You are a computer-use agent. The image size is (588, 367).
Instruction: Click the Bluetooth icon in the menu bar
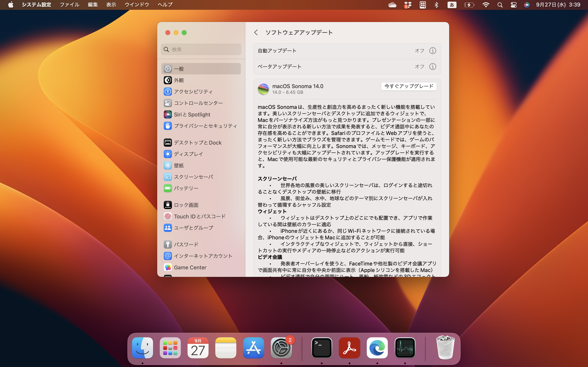tap(437, 5)
